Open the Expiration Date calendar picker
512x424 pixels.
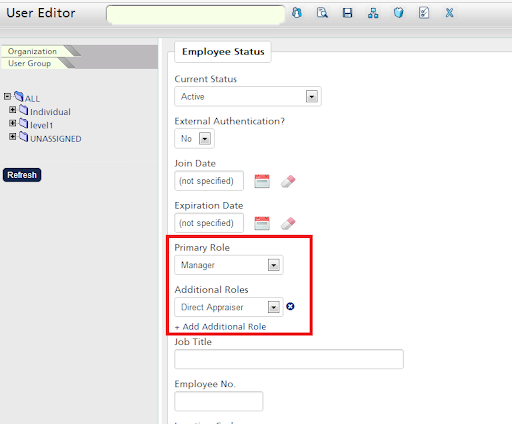[262, 223]
